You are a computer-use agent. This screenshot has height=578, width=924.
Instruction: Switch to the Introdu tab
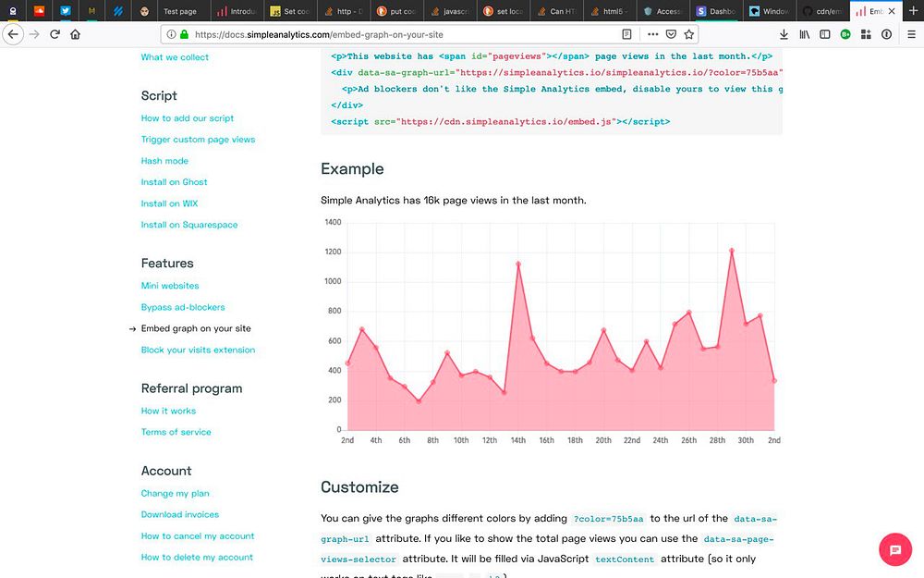(237, 10)
